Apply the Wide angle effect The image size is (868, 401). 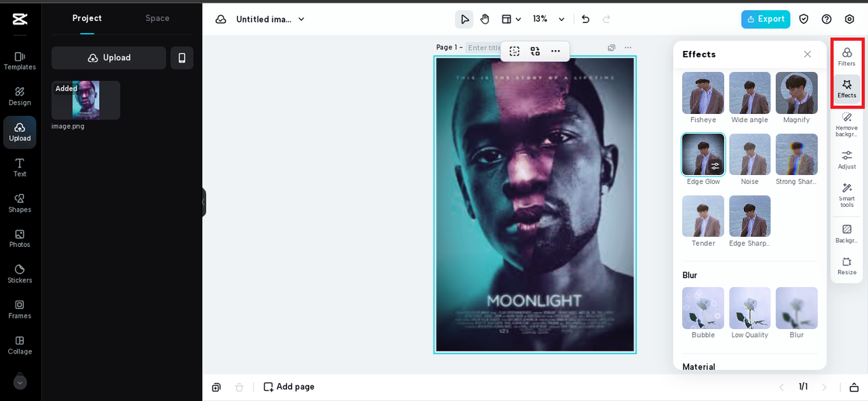coord(750,93)
